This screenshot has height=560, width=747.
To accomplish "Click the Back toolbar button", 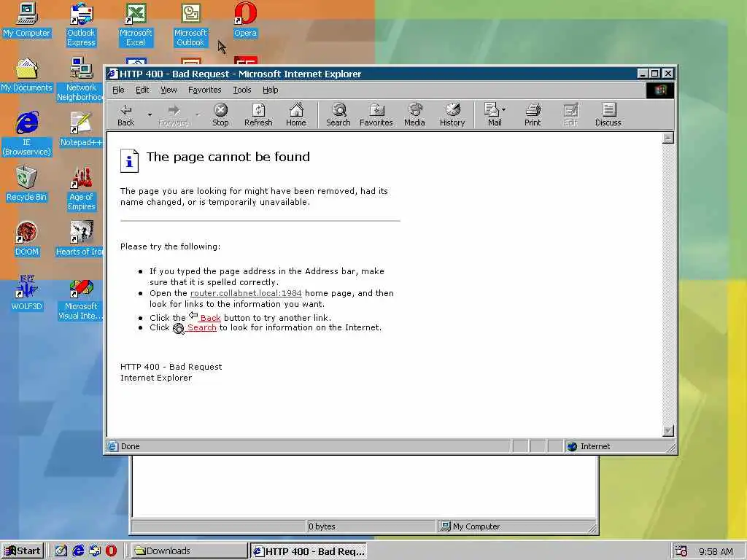I will (125, 115).
